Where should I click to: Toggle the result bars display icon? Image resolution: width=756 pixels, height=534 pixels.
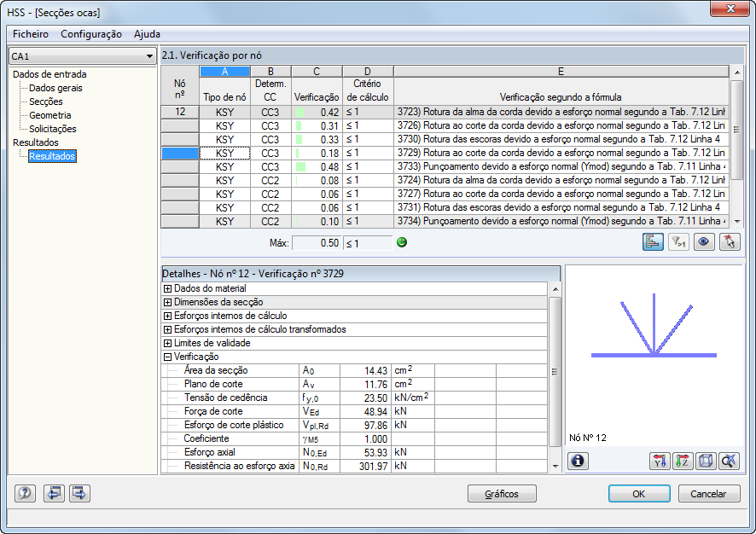point(653,242)
